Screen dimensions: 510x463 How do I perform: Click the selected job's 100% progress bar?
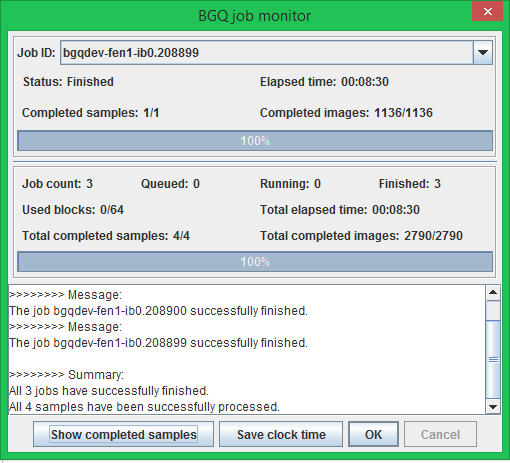255,141
